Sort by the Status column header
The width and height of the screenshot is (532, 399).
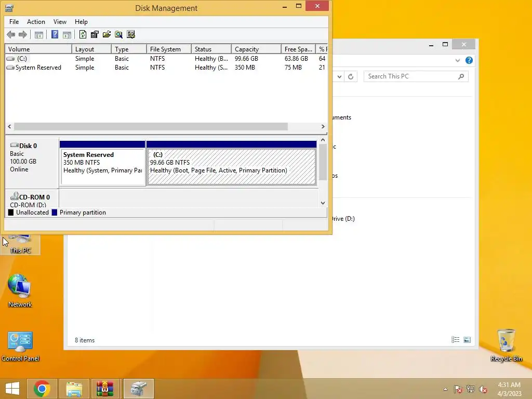click(211, 49)
